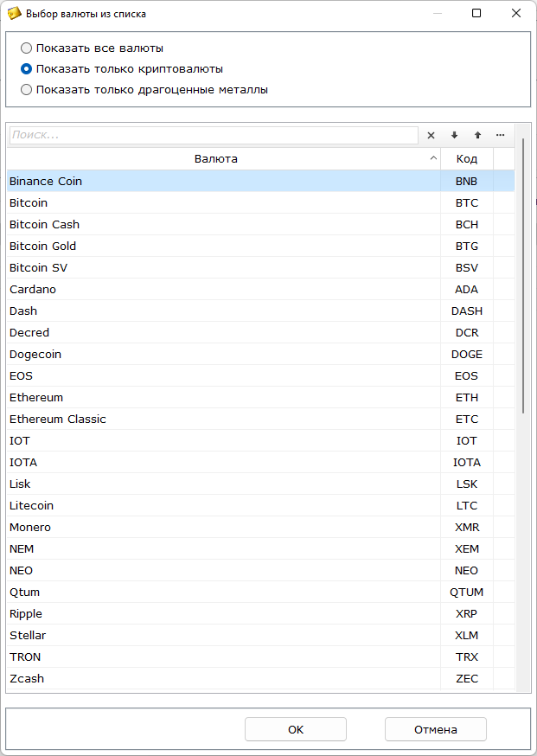Viewport: 537px width, 756px height.
Task: Find next match with the down arrow icon
Action: [x=454, y=136]
